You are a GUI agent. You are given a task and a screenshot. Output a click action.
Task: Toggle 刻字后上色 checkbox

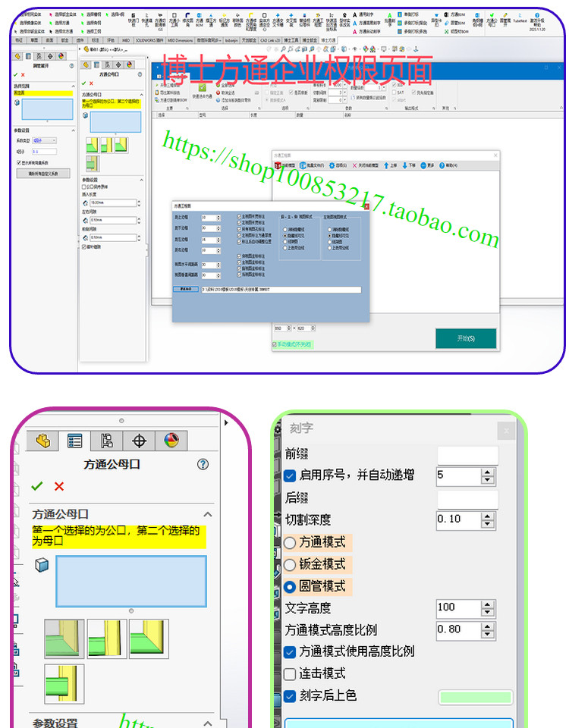coord(290,696)
